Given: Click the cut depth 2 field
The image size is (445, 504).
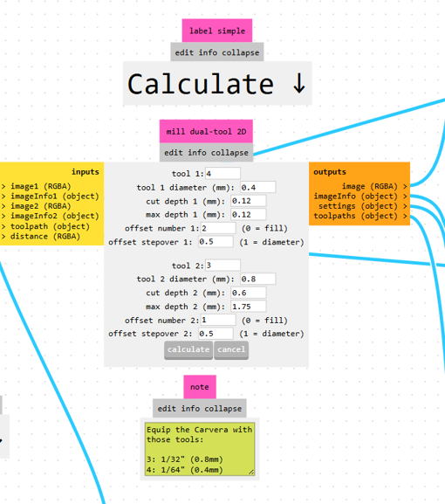Looking at the screenshot, I should [249, 293].
